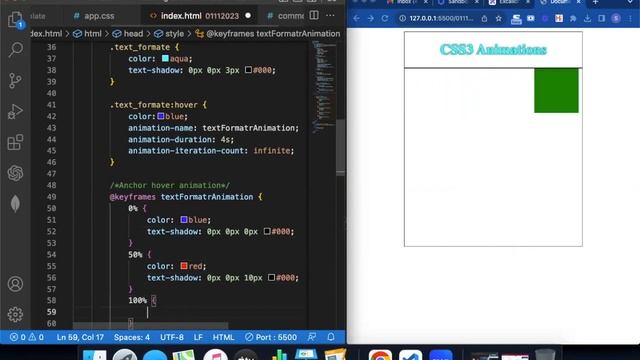The height and width of the screenshot is (360, 640).
Task: Open the ChatGPT extension panel
Action: [x=16, y=173]
